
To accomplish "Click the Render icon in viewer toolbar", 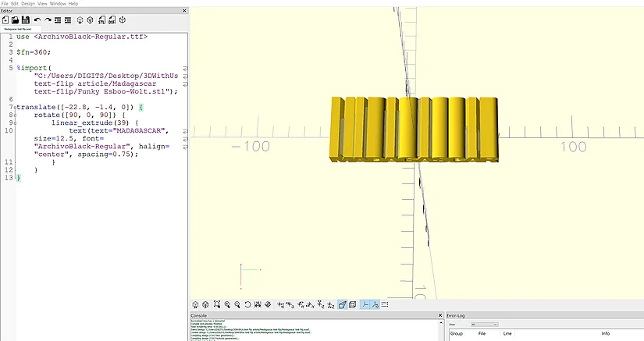I will (x=205, y=304).
